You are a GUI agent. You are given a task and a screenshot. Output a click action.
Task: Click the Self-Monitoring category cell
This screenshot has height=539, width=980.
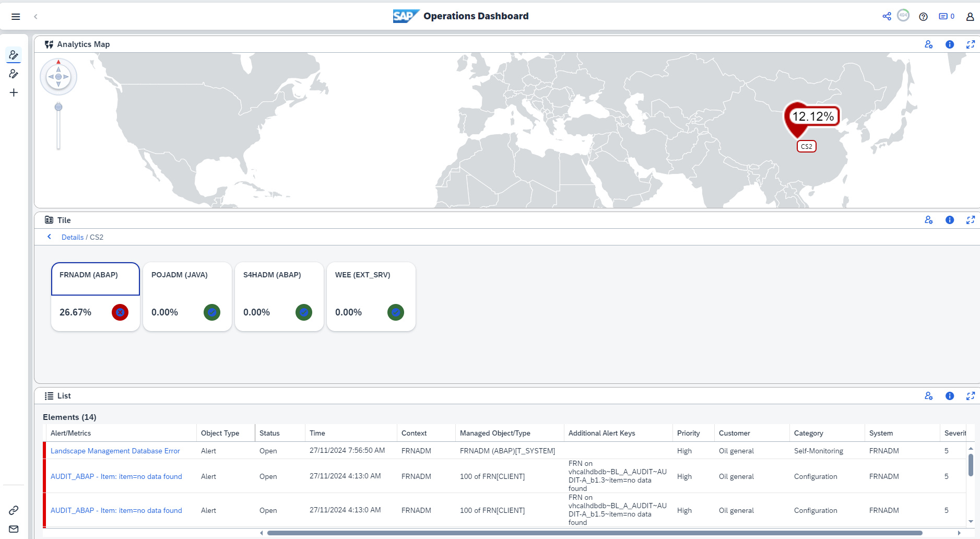click(819, 451)
